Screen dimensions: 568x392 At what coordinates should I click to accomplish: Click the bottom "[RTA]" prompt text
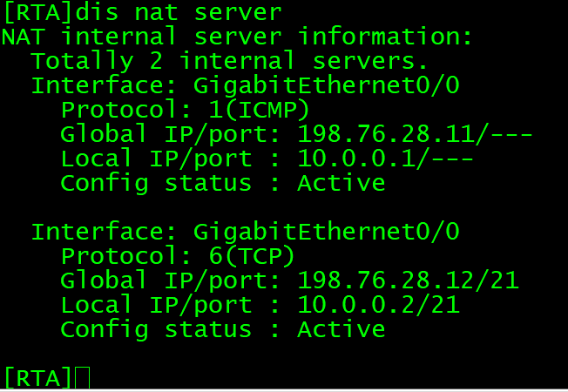coord(37,378)
